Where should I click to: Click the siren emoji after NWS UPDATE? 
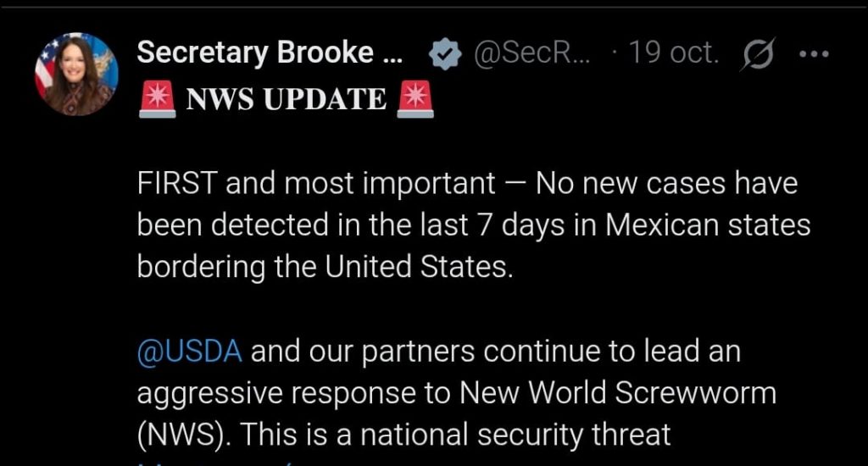point(415,99)
